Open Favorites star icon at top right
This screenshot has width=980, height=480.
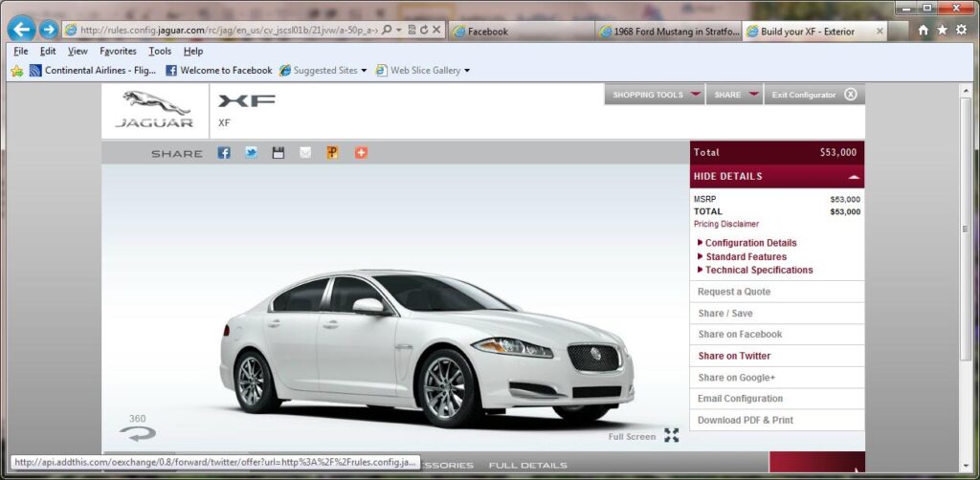[942, 30]
